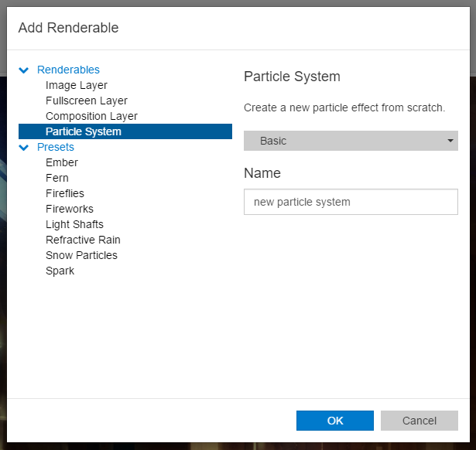The width and height of the screenshot is (476, 450).
Task: Pick the Ember preset
Action: [x=62, y=162]
